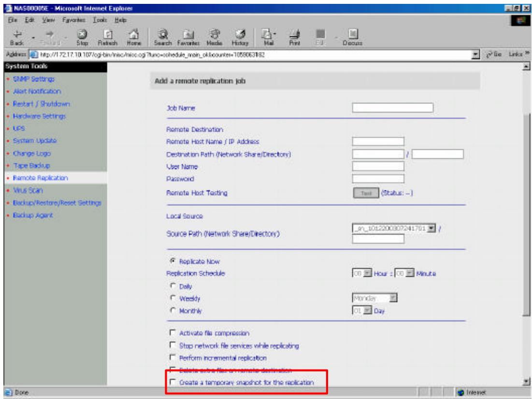The height and width of the screenshot is (399, 532).
Task: Check Stop network file services while replicating
Action: point(173,345)
